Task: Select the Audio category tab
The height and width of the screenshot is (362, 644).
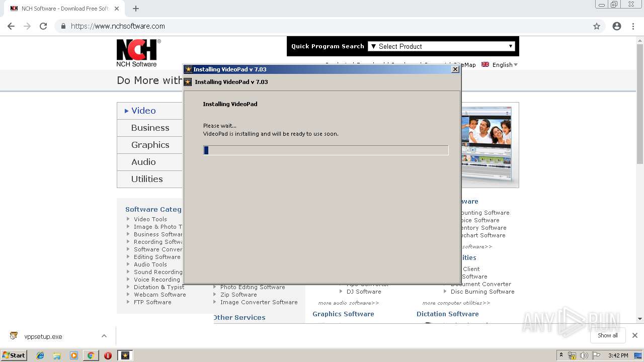Action: 149,162
